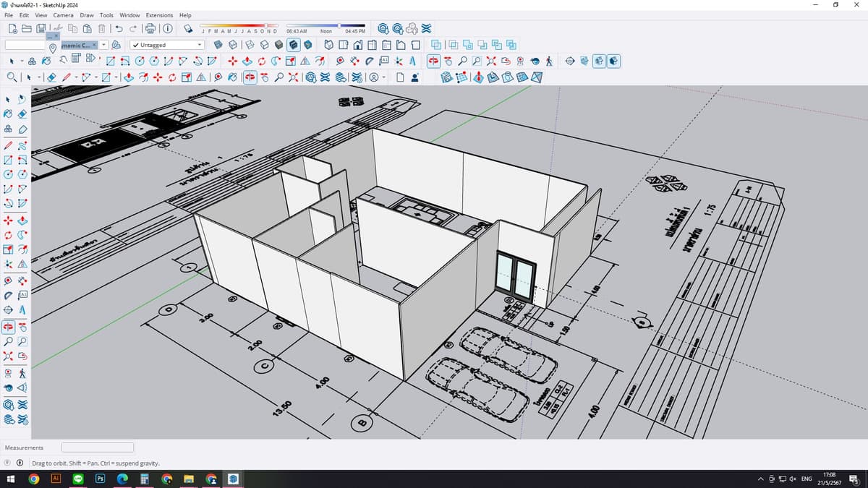This screenshot has height=488, width=868.
Task: Open the Camera menu
Action: [63, 15]
